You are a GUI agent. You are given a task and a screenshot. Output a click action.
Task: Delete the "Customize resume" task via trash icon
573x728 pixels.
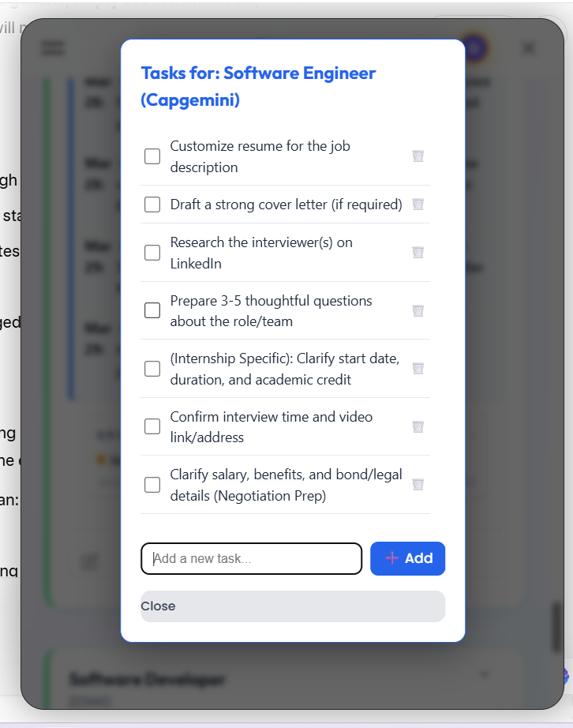point(418,156)
